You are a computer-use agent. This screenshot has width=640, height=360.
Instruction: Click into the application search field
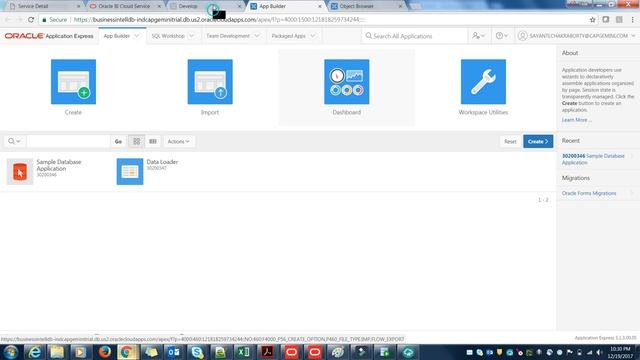click(68, 141)
